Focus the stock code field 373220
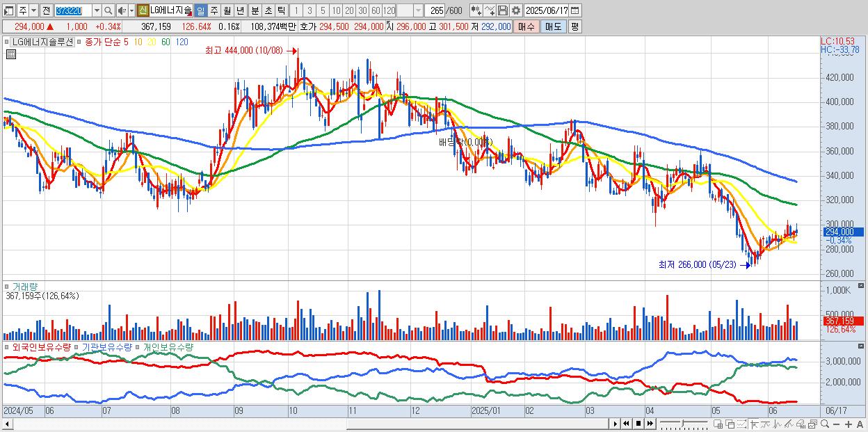Viewport: 868px width, 432px height. click(x=73, y=10)
